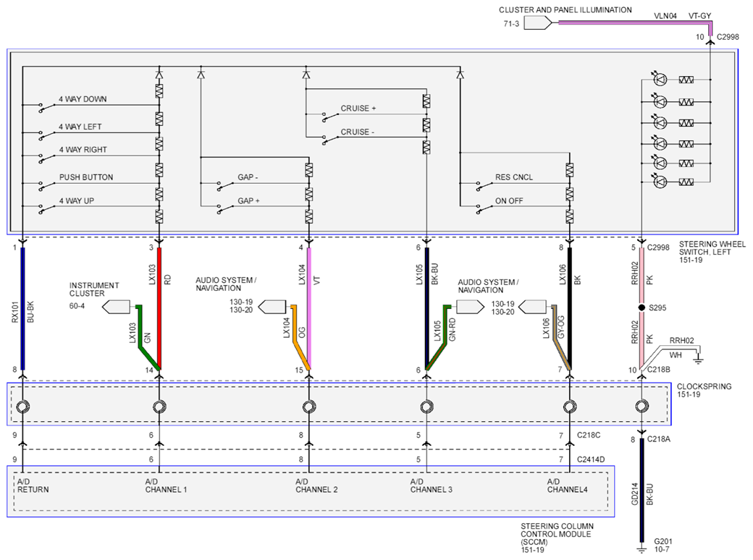
Task: Click the RX101 circuit label
Action: pos(14,312)
